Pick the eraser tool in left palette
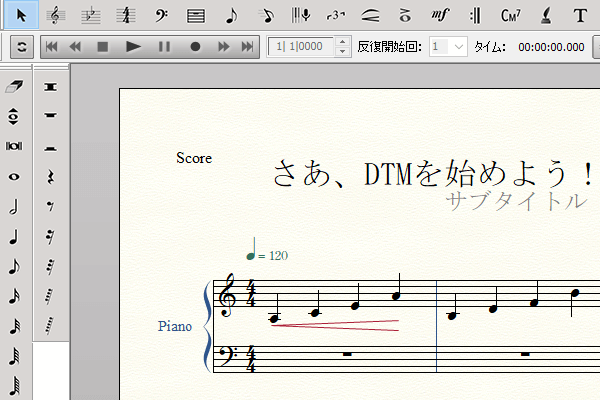This screenshot has width=600, height=400. pyautogui.click(x=14, y=87)
